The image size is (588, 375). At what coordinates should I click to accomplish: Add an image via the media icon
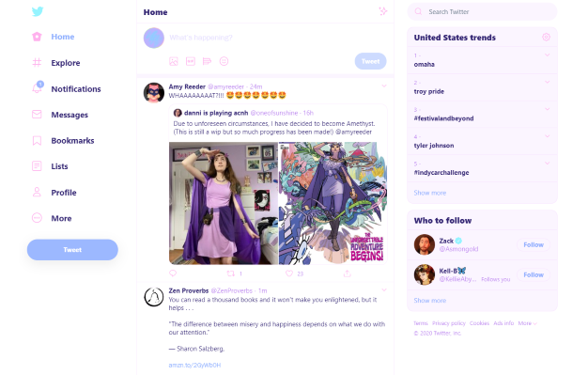[174, 61]
